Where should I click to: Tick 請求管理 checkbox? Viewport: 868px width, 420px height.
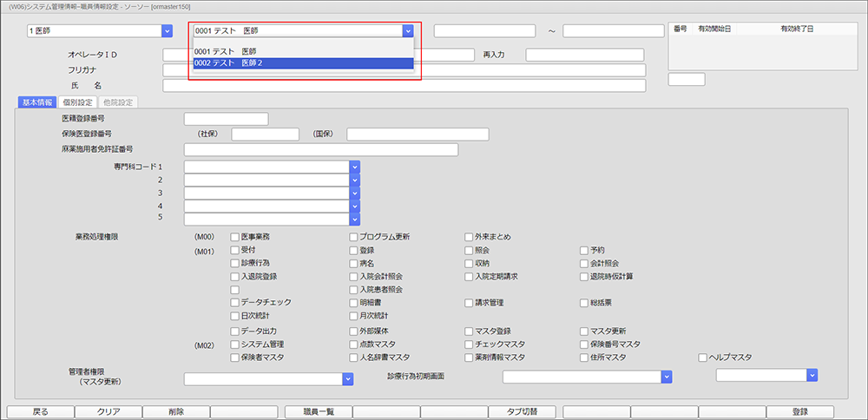469,303
